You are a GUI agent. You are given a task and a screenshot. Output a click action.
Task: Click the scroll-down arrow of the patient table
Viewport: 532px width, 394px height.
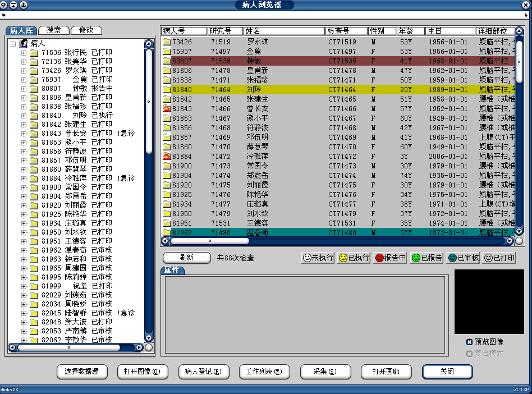pos(519,231)
